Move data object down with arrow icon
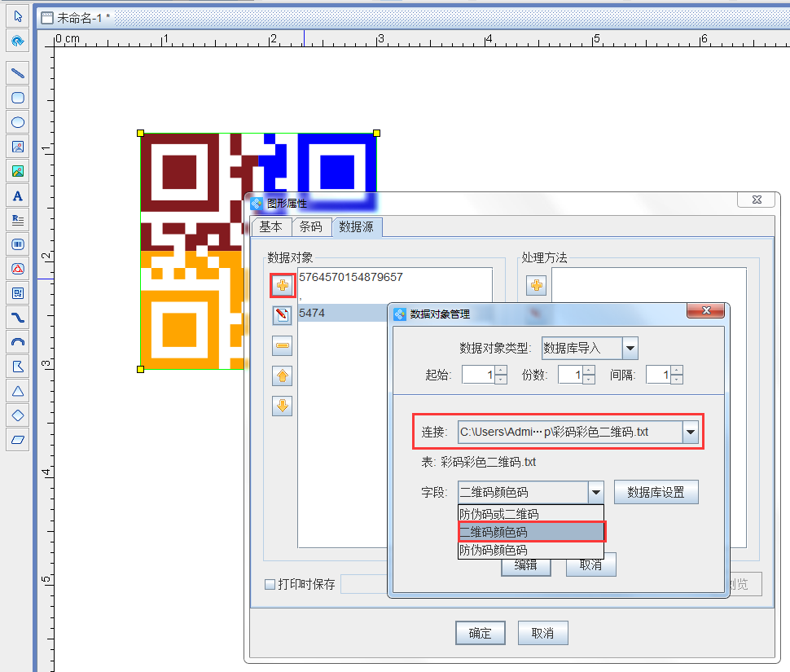 [x=283, y=406]
